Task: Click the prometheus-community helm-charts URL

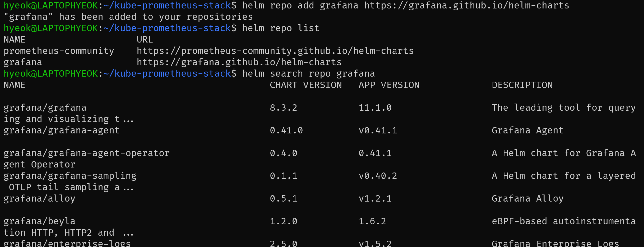Action: click(275, 51)
